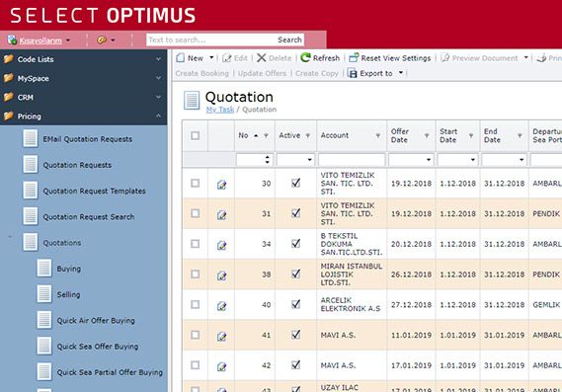This screenshot has width=562, height=392.
Task: Click the Update Offers button
Action: [x=262, y=73]
